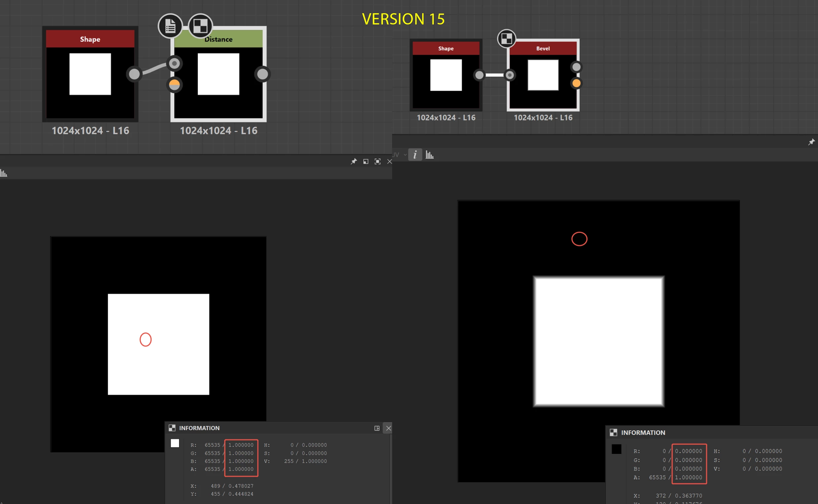Click white color swatch in left INFORMATION panel
This screenshot has height=504, width=818.
(x=175, y=443)
